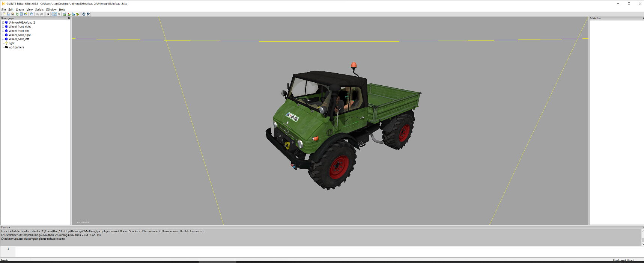The image size is (644, 263).
Task: Open the Create menu
Action: [x=20, y=9]
